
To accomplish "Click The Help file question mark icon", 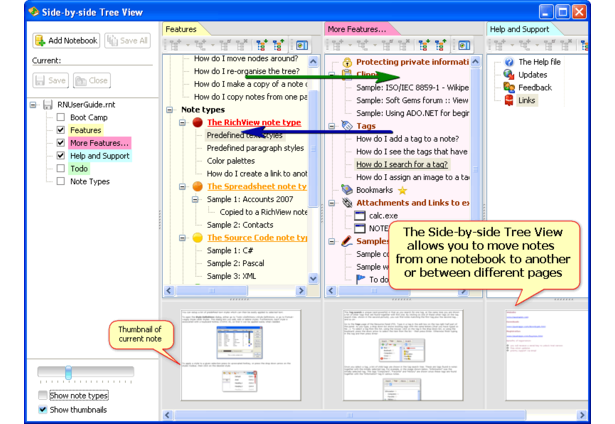I will (509, 62).
